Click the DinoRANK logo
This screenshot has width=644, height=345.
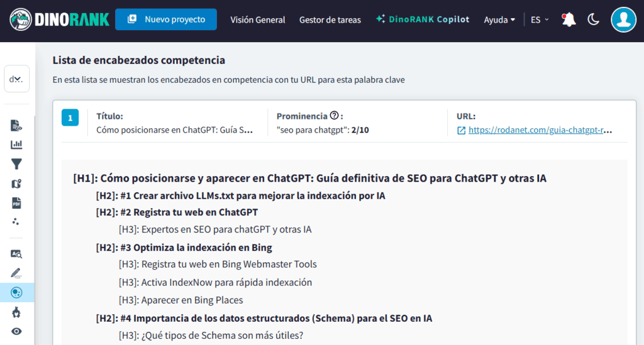coord(60,19)
